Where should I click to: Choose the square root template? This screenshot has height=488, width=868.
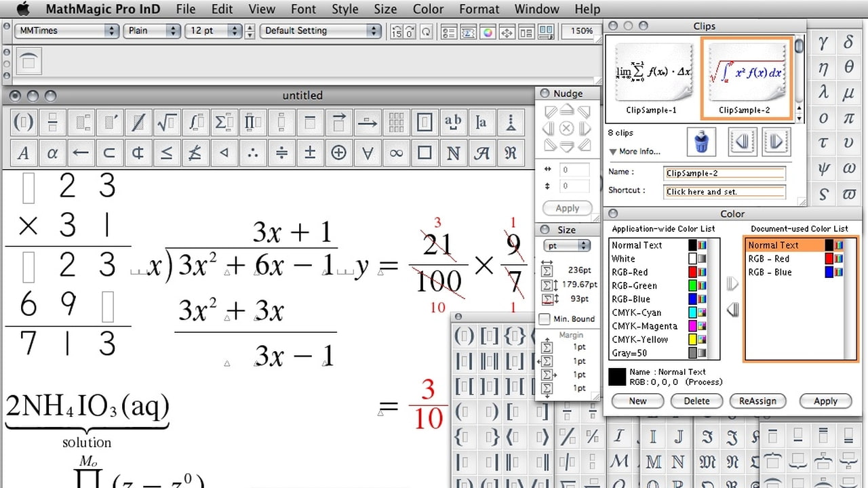click(167, 123)
